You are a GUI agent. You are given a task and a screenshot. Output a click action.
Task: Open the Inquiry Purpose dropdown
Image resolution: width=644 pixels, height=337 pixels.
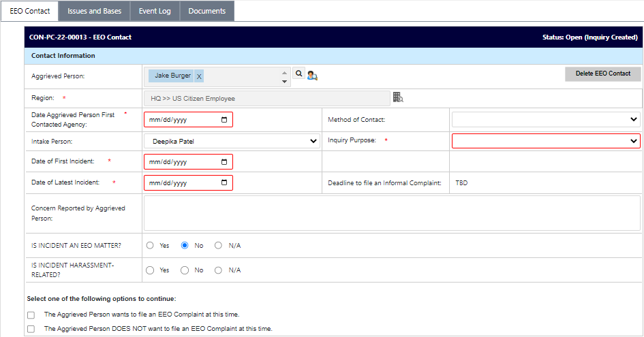[546, 141]
